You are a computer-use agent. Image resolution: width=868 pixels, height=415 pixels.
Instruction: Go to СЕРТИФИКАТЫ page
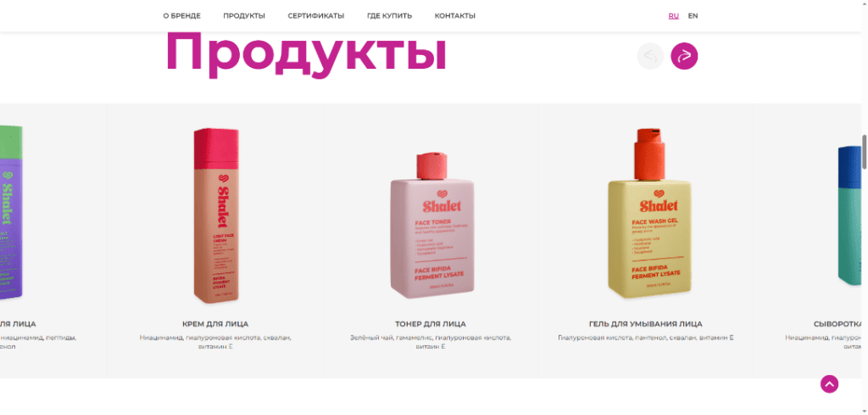click(316, 16)
